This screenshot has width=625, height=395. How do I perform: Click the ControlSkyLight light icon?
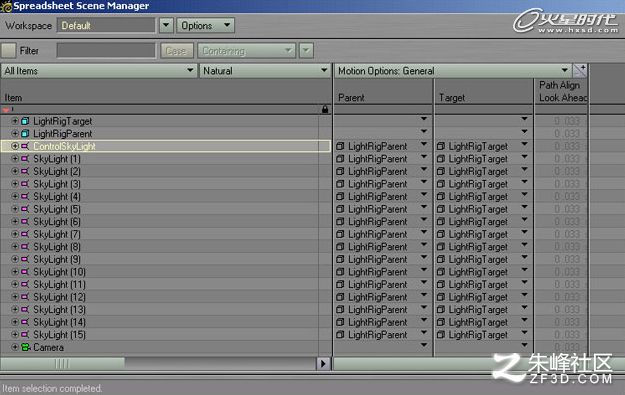(25, 146)
